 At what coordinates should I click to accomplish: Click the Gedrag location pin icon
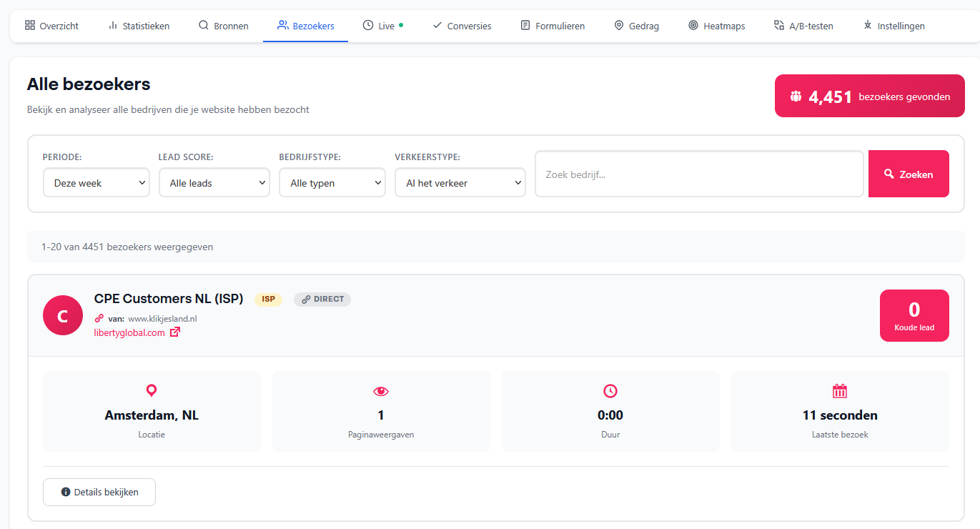[619, 25]
